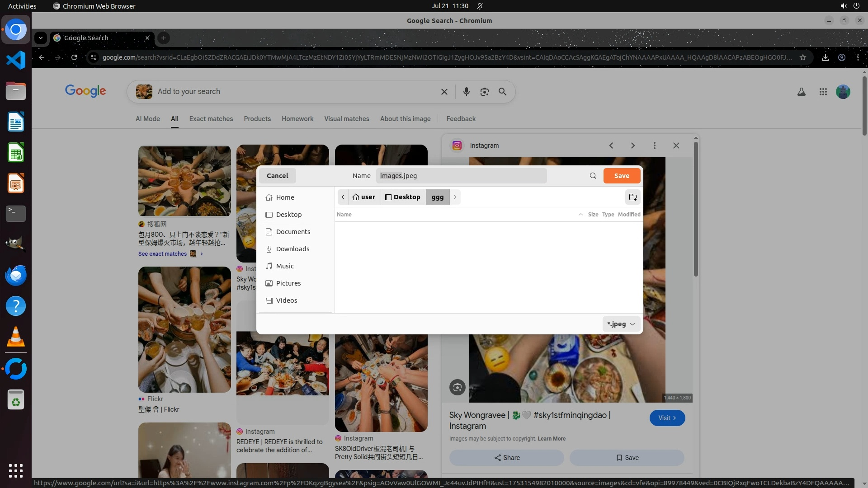Expand the tab search dropdown arrow
This screenshot has width=868, height=488.
point(41,38)
